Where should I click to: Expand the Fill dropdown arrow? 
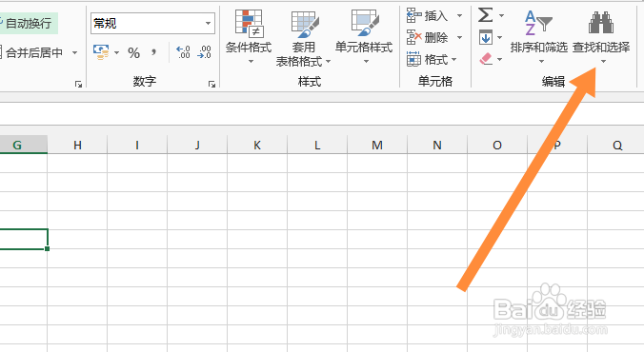click(500, 38)
